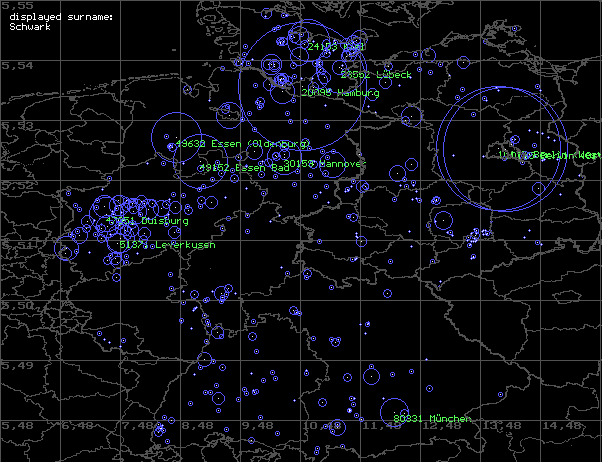Click the 80331 München label

431,418
